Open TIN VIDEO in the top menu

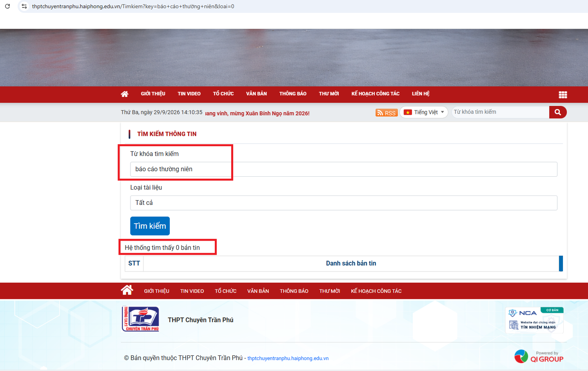click(189, 94)
